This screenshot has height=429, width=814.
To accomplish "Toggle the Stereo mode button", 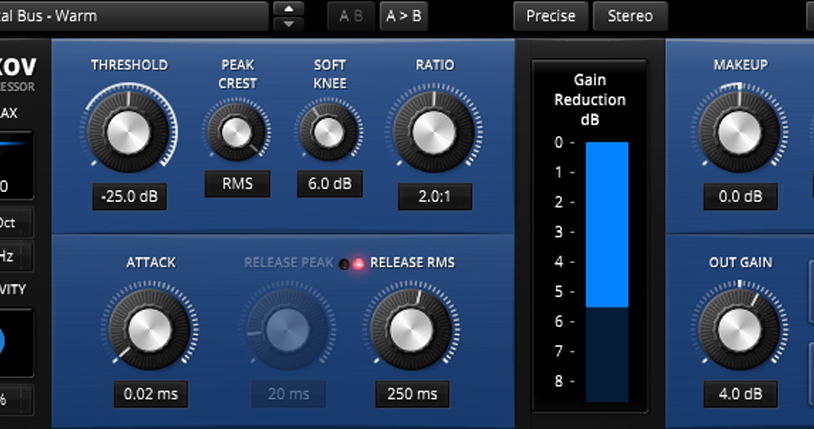I will (x=630, y=16).
